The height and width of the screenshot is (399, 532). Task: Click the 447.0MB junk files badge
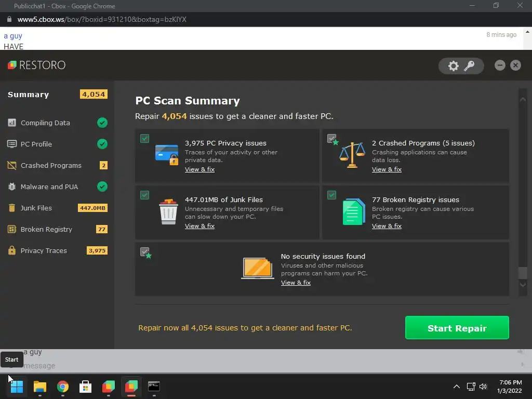click(x=92, y=208)
